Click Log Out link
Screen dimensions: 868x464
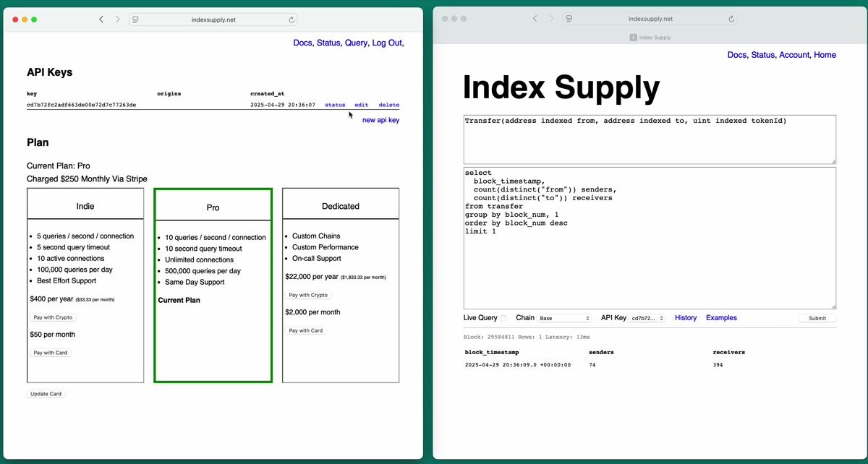pyautogui.click(x=388, y=43)
